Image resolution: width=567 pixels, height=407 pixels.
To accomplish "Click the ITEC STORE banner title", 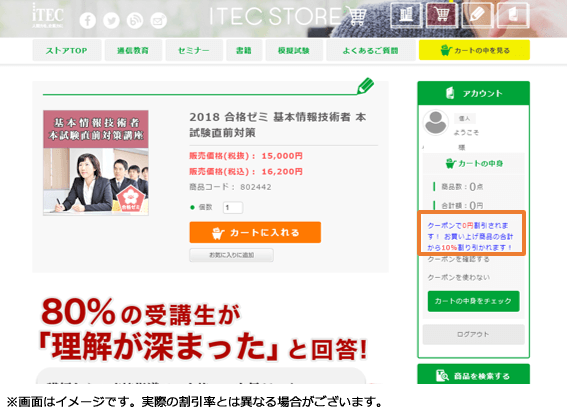I will point(287,16).
